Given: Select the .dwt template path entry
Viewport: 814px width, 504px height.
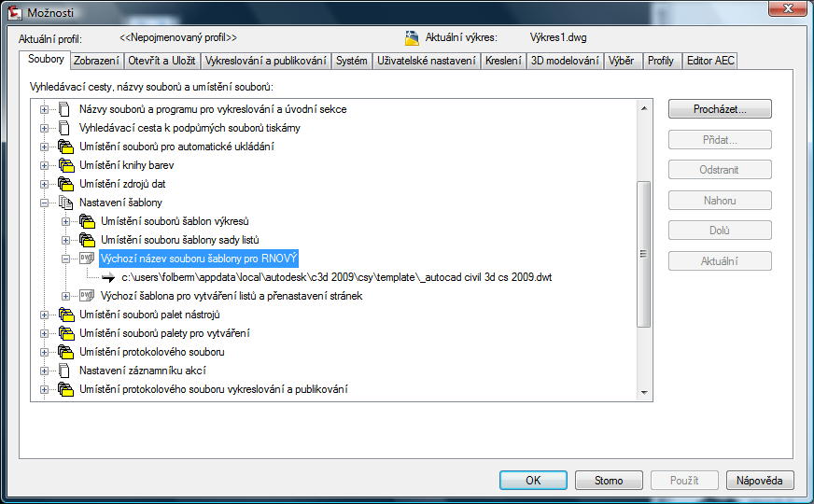Looking at the screenshot, I should (337, 277).
